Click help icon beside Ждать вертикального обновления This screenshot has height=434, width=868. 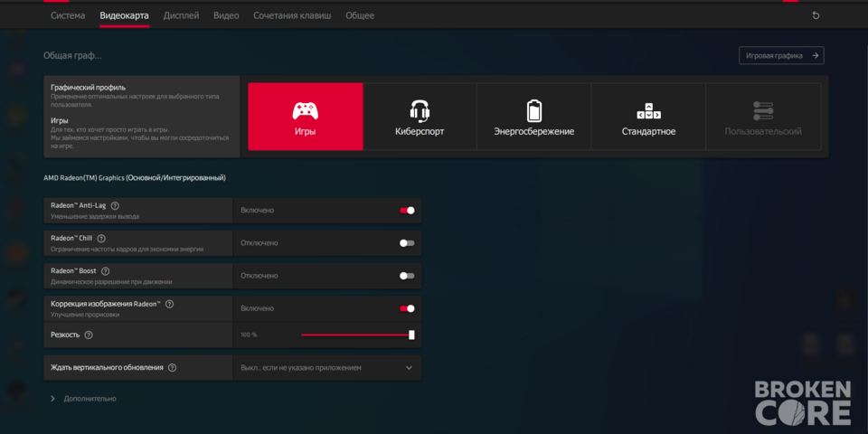click(x=172, y=368)
